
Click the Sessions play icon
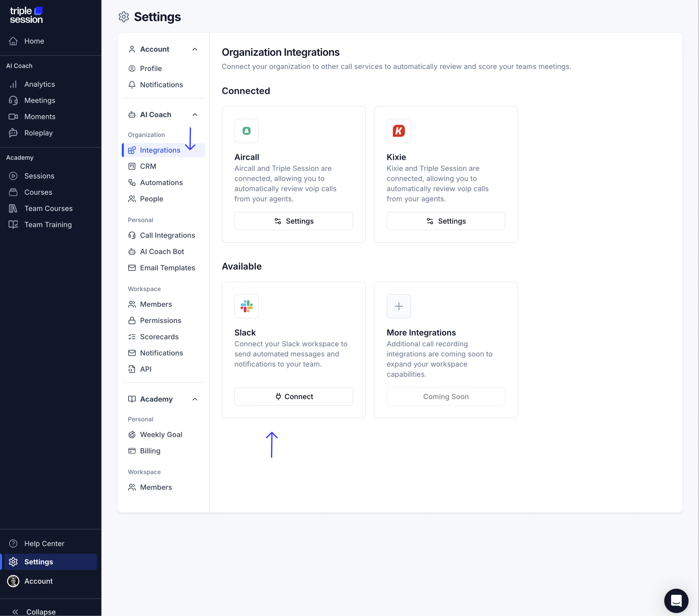(x=13, y=176)
